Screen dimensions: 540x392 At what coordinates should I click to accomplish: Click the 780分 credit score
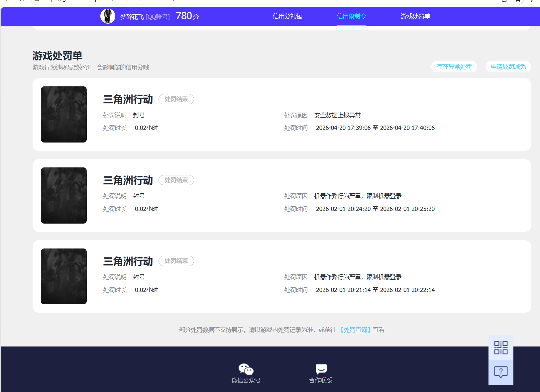point(187,16)
